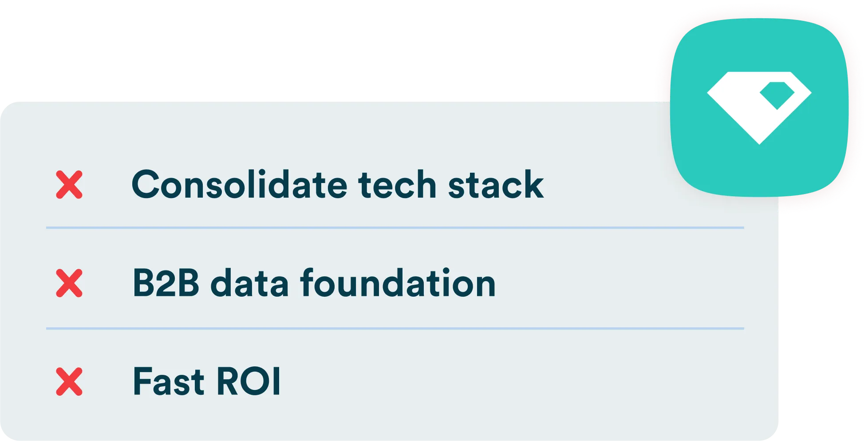Click the word data in the second row
868x441 pixels.
pyautogui.click(x=249, y=283)
